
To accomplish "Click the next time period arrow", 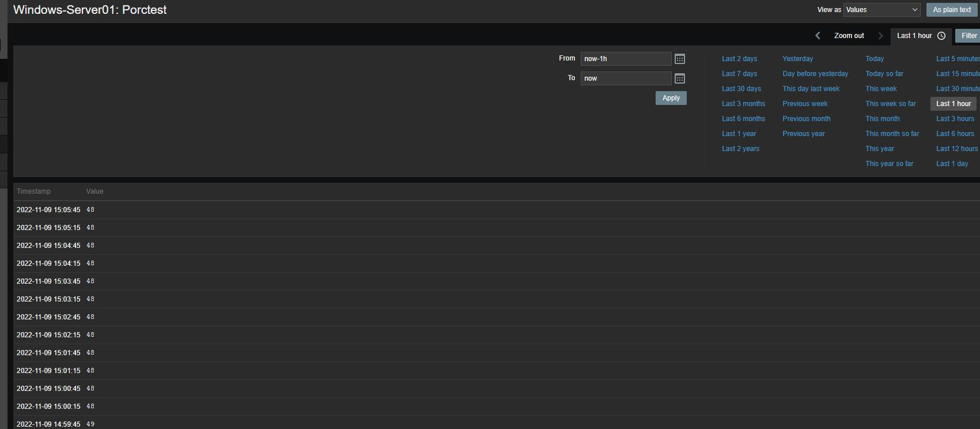I will pyautogui.click(x=880, y=36).
